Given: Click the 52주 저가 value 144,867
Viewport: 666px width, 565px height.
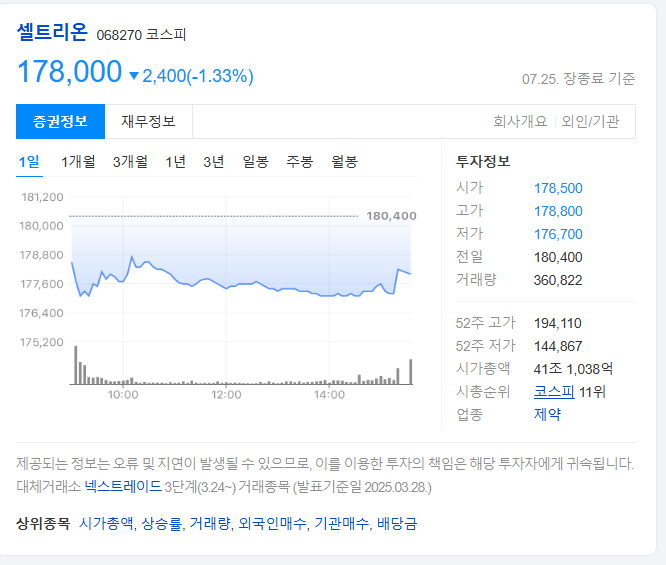Looking at the screenshot, I should [x=558, y=347].
